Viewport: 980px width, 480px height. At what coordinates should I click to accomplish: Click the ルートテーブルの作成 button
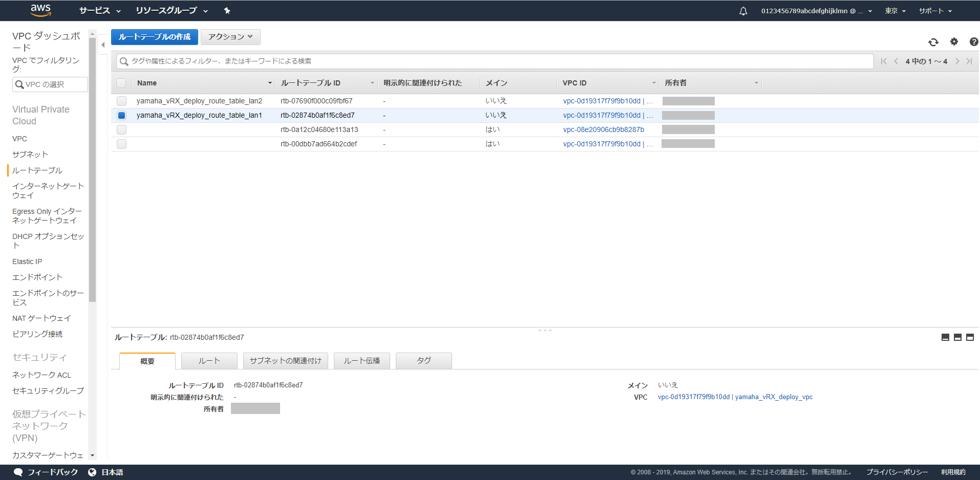pos(154,37)
